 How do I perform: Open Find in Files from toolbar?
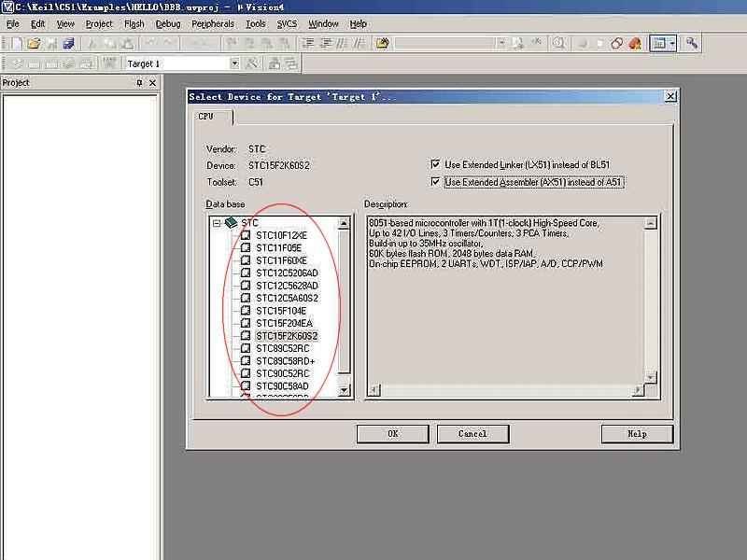[383, 44]
